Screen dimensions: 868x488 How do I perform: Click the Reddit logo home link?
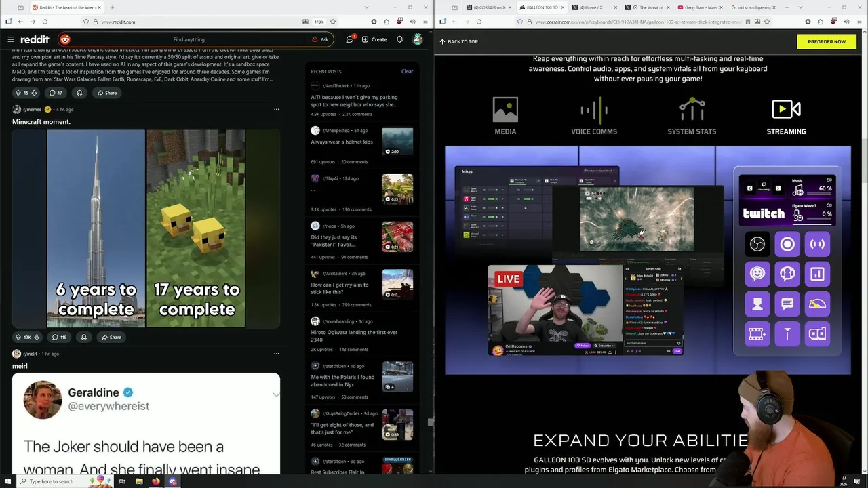pos(35,39)
